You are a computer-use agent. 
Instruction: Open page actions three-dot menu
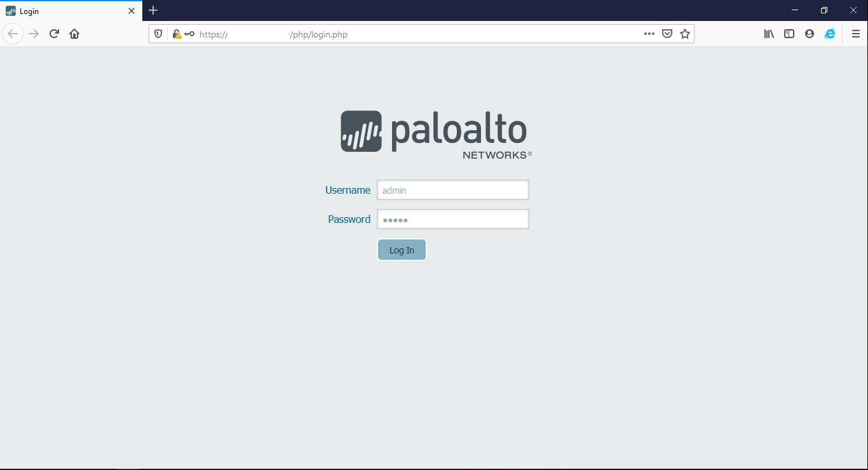649,34
